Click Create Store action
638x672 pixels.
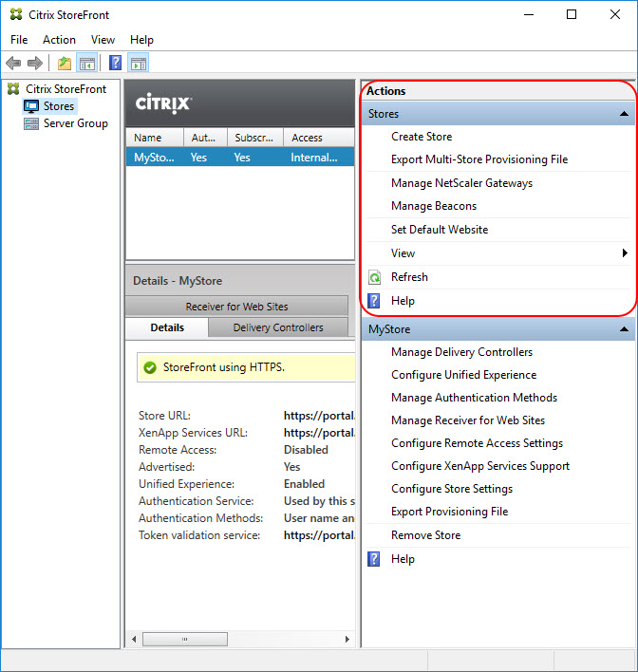[422, 137]
